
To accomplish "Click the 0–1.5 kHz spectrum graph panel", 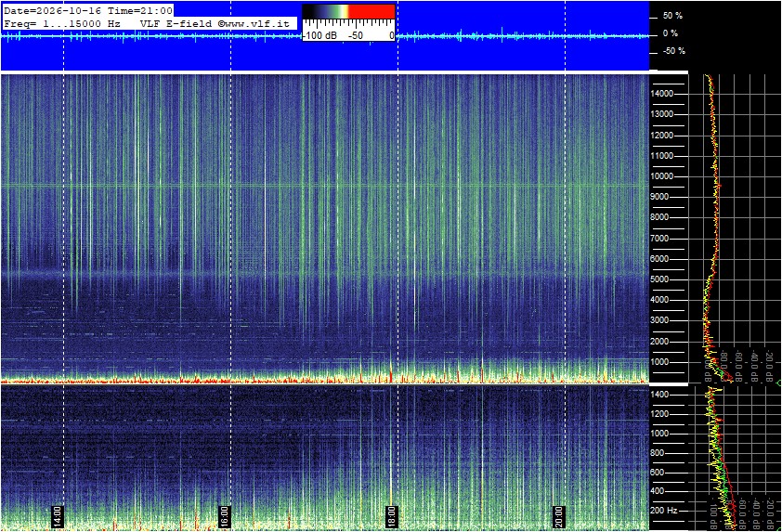I will click(x=735, y=458).
